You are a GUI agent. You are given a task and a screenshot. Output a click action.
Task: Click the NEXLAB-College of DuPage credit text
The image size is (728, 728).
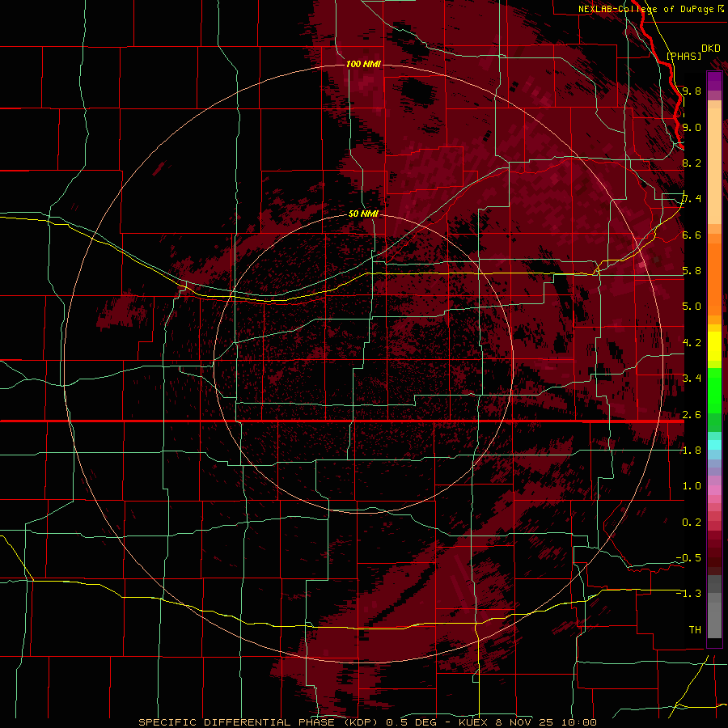(x=645, y=9)
